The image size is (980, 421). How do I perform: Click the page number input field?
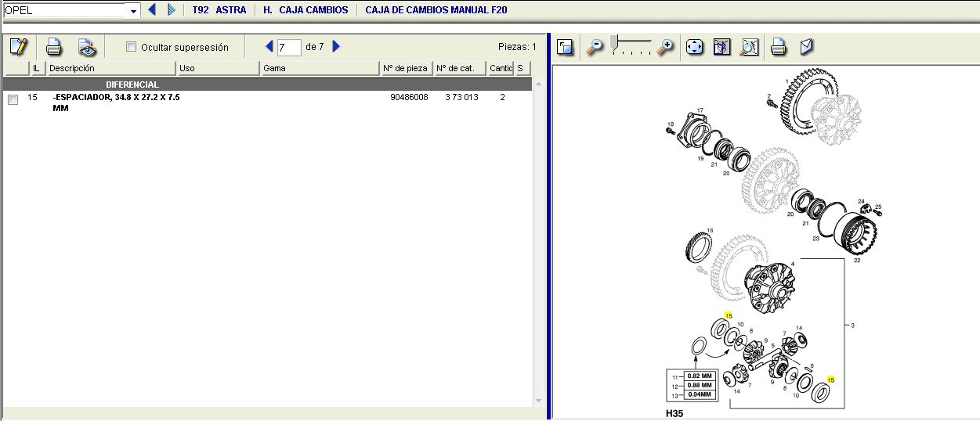(289, 48)
